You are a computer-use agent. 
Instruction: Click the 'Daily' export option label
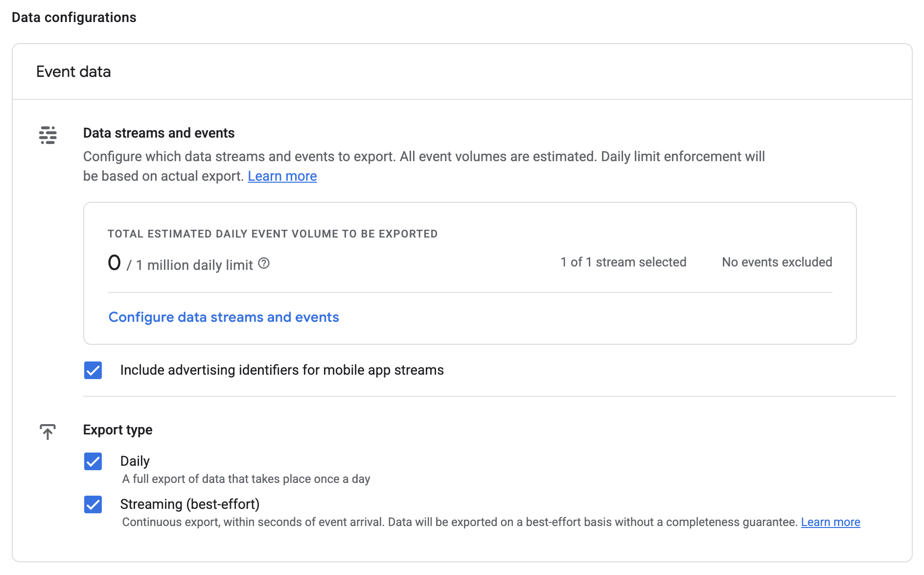pos(135,461)
